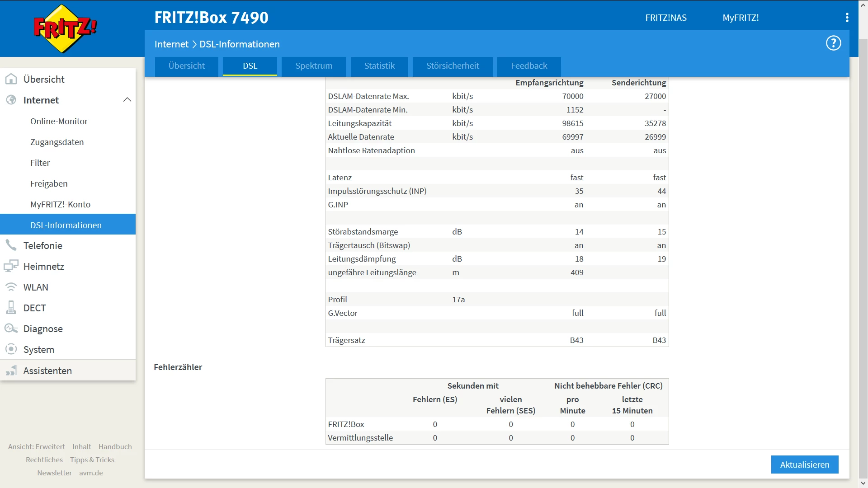Click the DECT handset icon
Screen dimensions: 868x488
(11, 308)
